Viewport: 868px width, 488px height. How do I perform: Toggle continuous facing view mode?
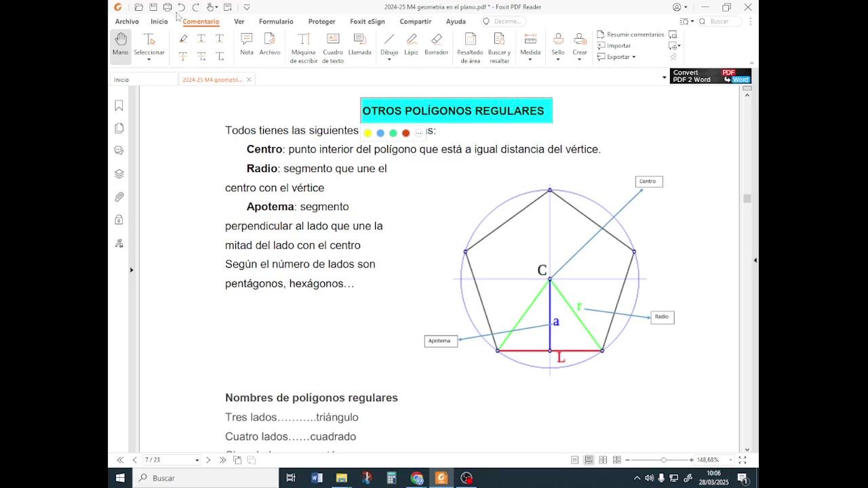(x=617, y=460)
